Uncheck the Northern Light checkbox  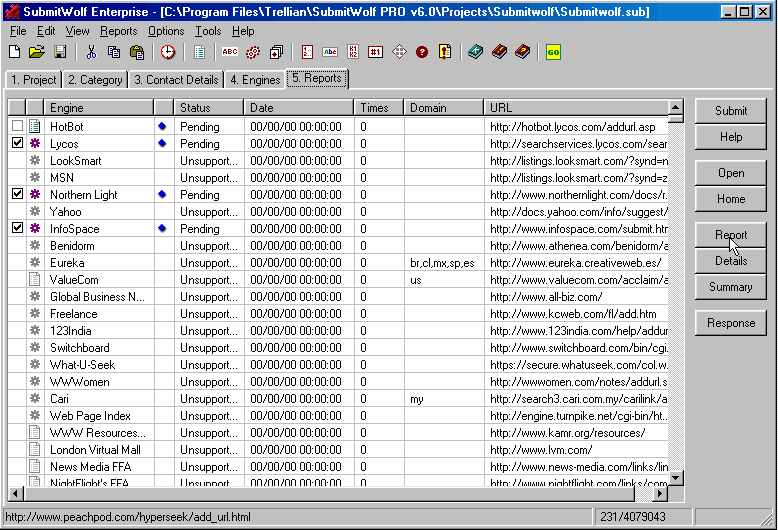tap(17, 194)
